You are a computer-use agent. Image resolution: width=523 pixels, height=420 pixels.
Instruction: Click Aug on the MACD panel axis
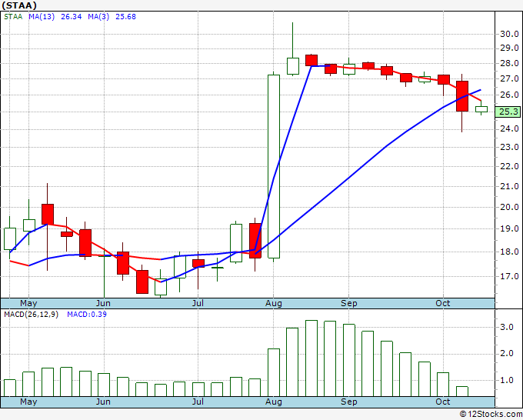(274, 402)
